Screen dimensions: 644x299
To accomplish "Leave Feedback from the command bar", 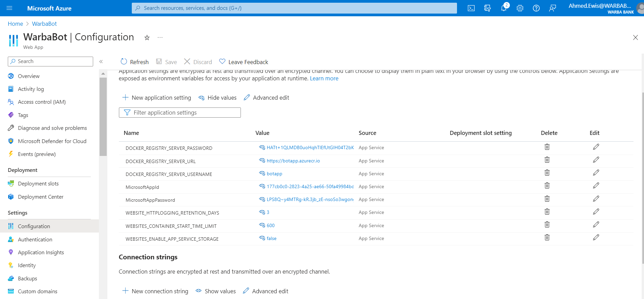I will 244,62.
